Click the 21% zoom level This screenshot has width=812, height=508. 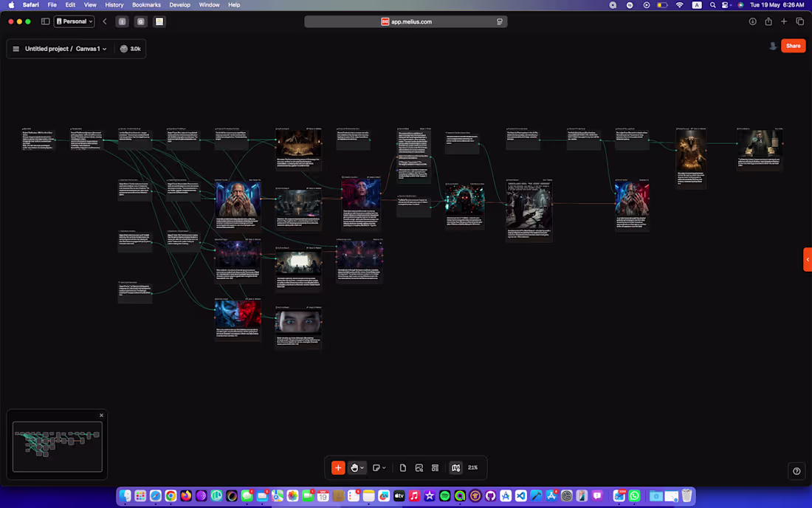[x=472, y=467]
